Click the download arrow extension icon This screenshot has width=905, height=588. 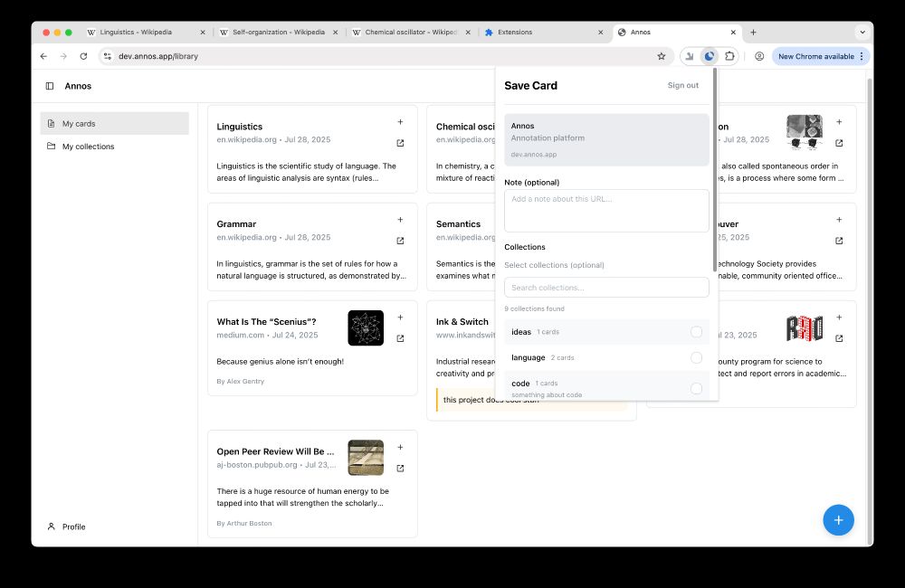click(689, 56)
